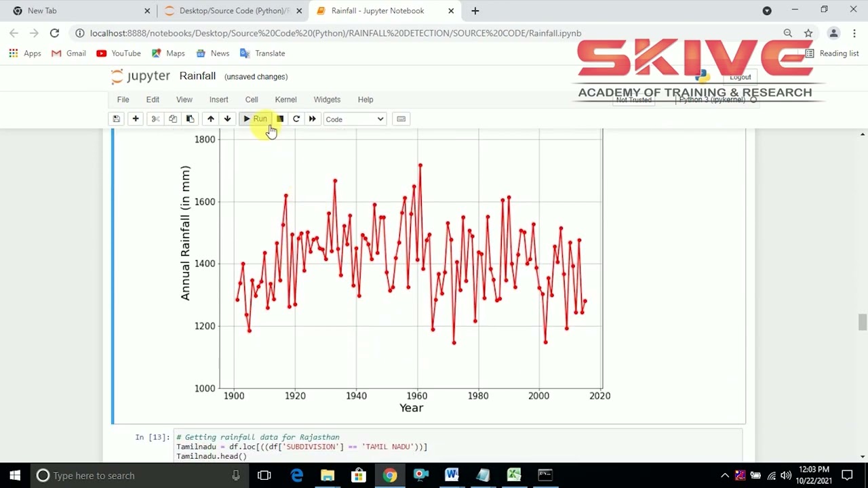Open the YouTube bookmark

pyautogui.click(x=119, y=54)
